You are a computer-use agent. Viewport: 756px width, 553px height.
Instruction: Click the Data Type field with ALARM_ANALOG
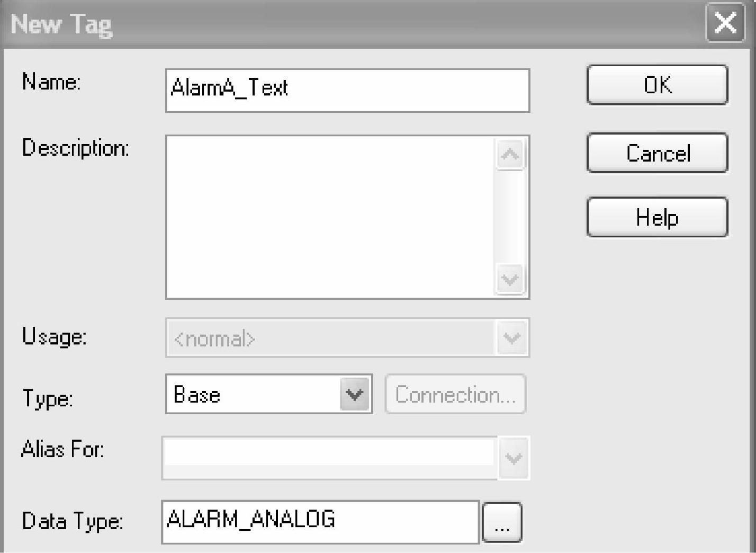tap(320, 521)
